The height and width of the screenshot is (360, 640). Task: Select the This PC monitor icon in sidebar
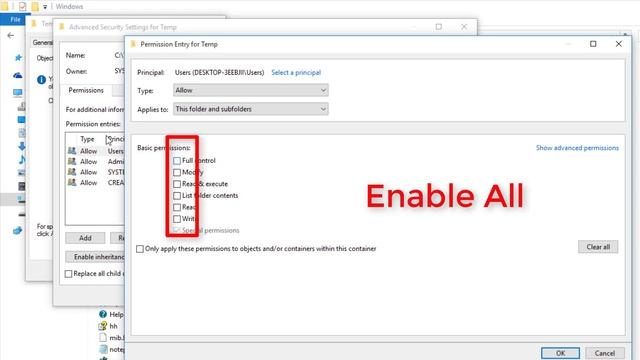click(18, 93)
